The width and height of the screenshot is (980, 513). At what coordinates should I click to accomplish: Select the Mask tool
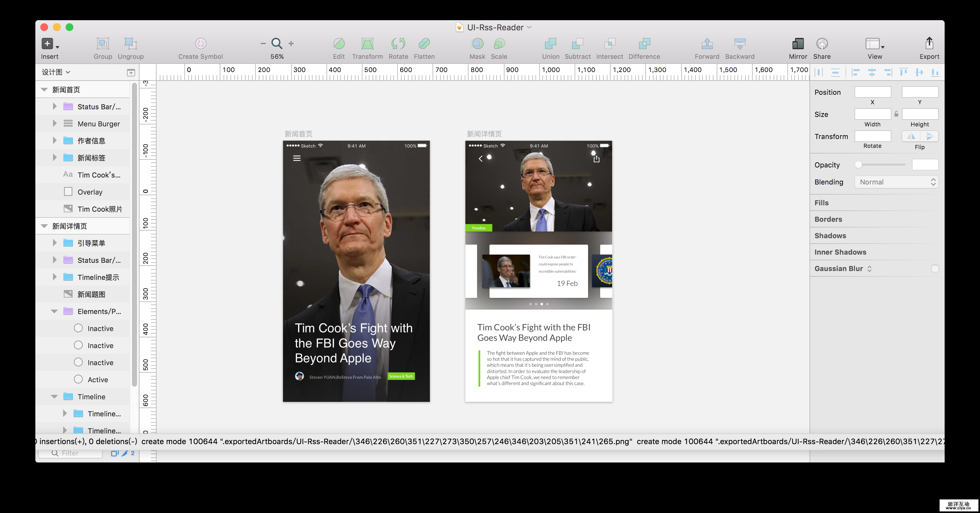pyautogui.click(x=477, y=44)
